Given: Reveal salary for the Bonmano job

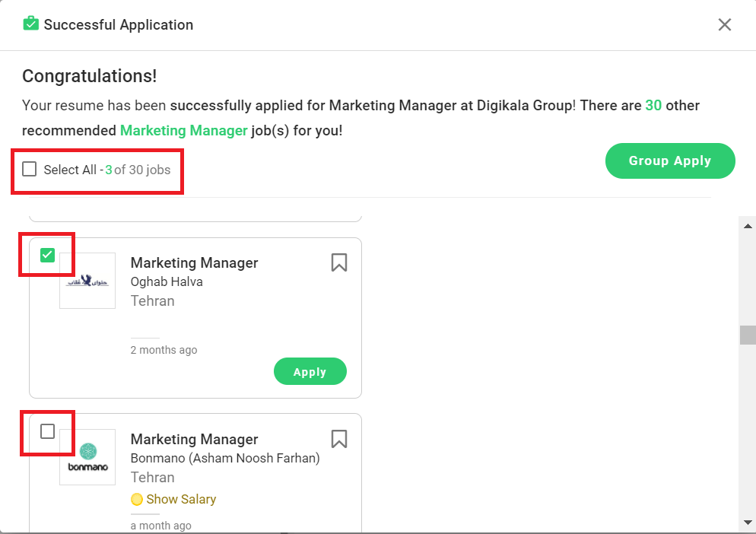Looking at the screenshot, I should pos(181,500).
